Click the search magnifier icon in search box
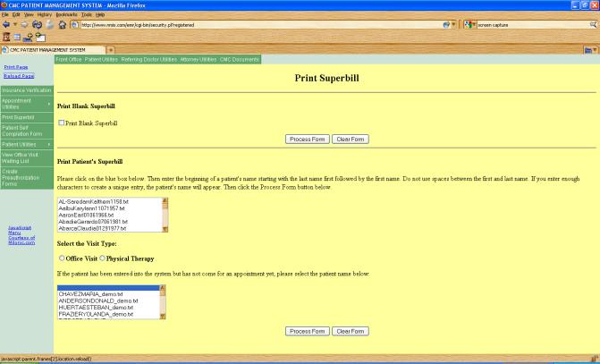Screen dimensions: 600x364 (x=593, y=25)
